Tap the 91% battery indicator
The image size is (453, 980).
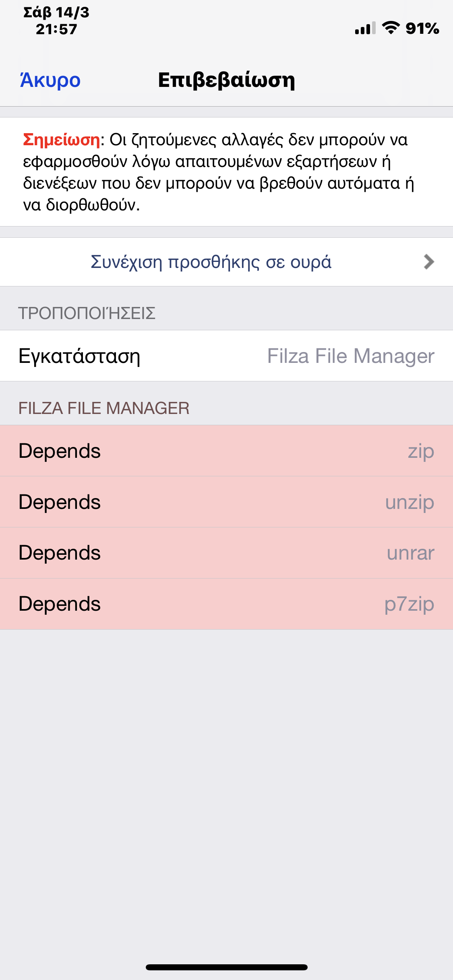click(422, 28)
